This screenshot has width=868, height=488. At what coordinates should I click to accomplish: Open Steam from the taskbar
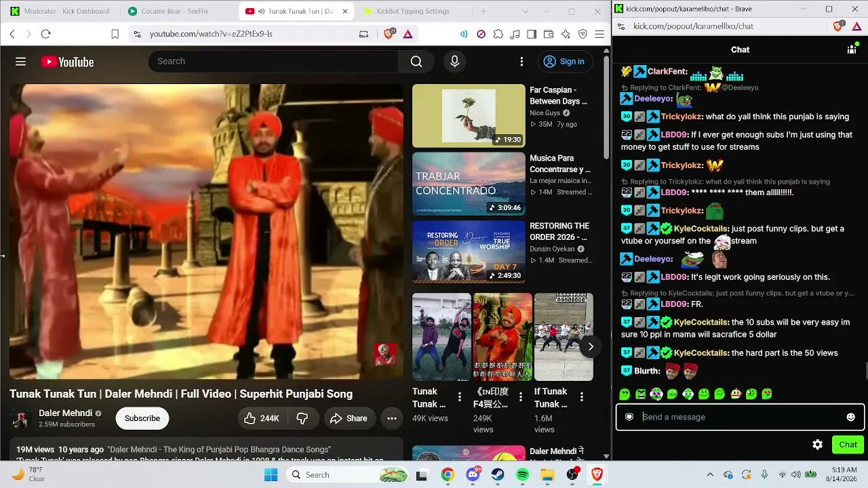point(498,475)
